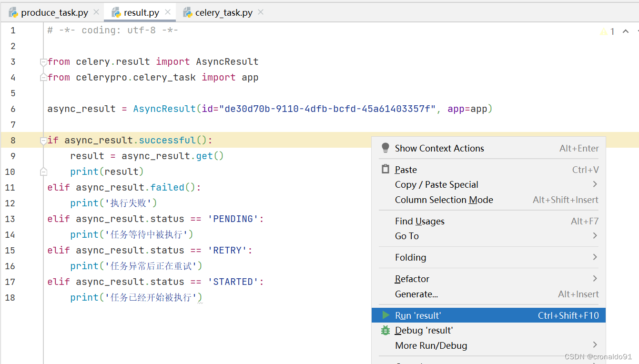This screenshot has height=364, width=639.
Task: Enable Column Selection Mode
Action: point(488,200)
